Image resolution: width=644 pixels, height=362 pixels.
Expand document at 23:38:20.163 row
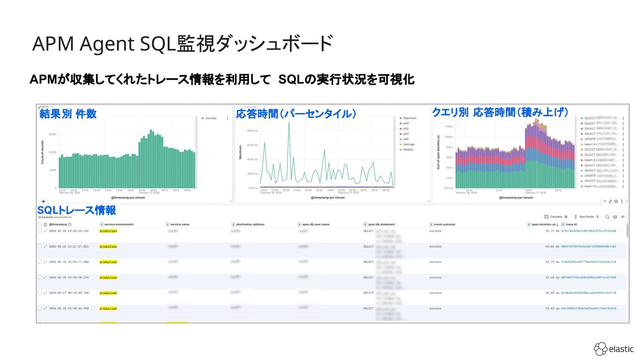[45, 231]
